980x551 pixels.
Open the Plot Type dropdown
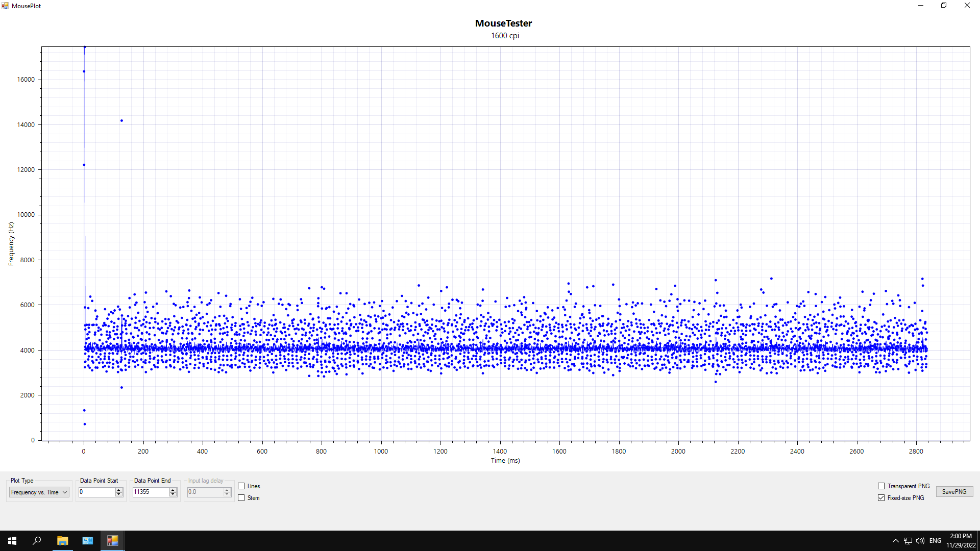pos(39,492)
